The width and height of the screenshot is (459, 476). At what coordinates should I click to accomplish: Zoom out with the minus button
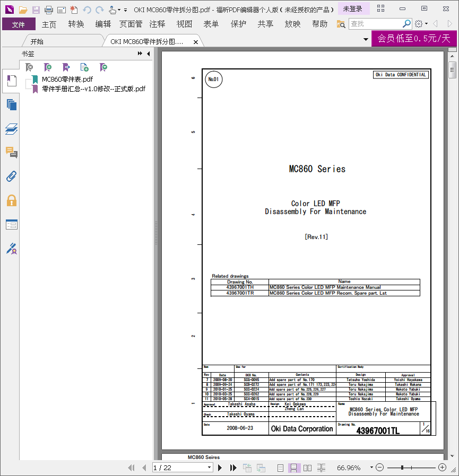coord(379,468)
